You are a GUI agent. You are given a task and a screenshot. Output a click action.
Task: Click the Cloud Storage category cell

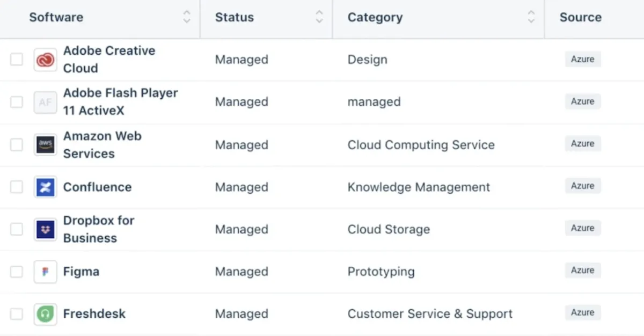[x=389, y=230]
